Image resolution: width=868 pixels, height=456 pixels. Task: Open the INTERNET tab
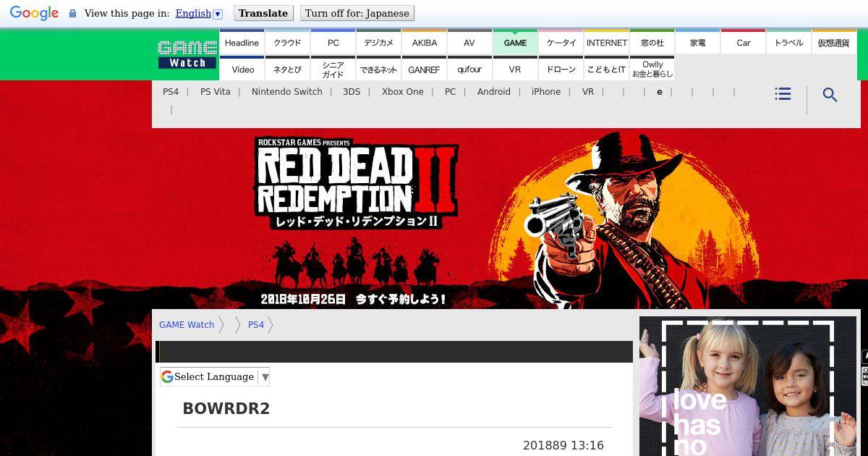coord(606,42)
